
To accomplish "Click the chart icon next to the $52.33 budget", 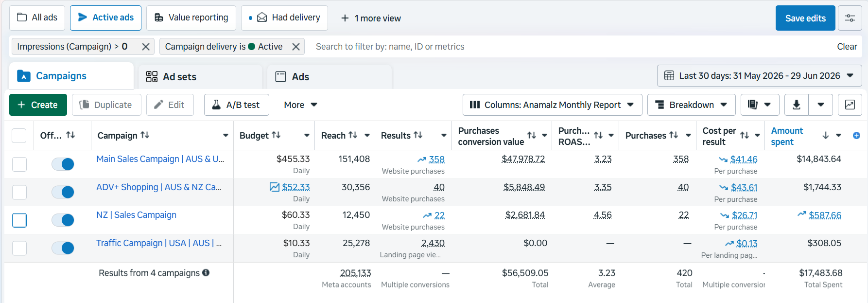I will click(x=275, y=187).
